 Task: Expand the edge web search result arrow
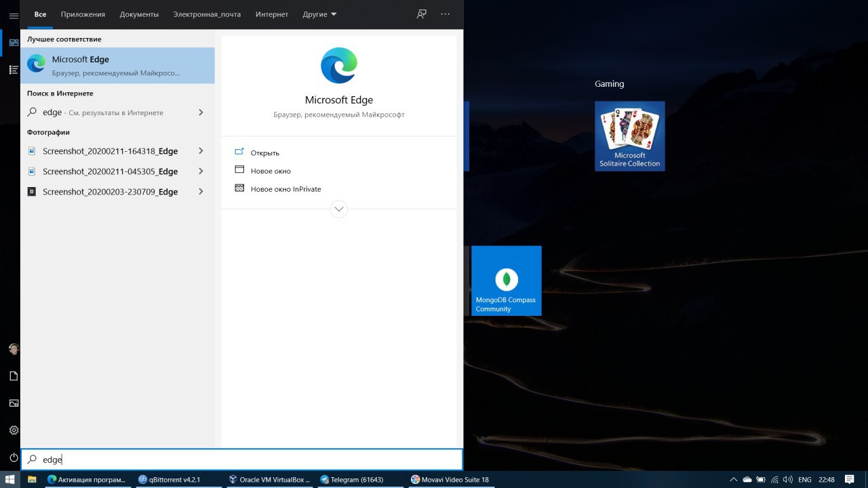click(201, 113)
